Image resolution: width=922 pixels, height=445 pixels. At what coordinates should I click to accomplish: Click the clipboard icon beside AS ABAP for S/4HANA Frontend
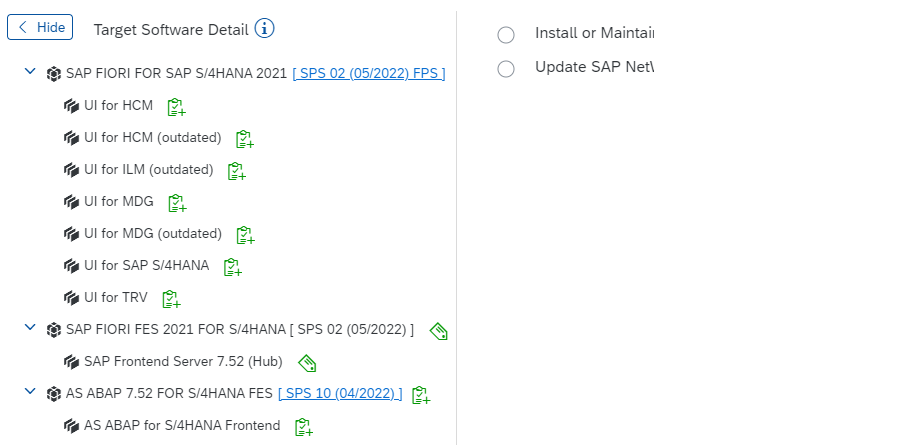(303, 427)
